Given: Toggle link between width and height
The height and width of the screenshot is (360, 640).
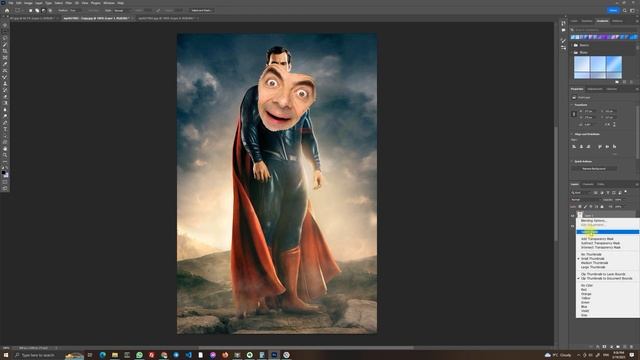Looking at the screenshot, I should [x=573, y=114].
